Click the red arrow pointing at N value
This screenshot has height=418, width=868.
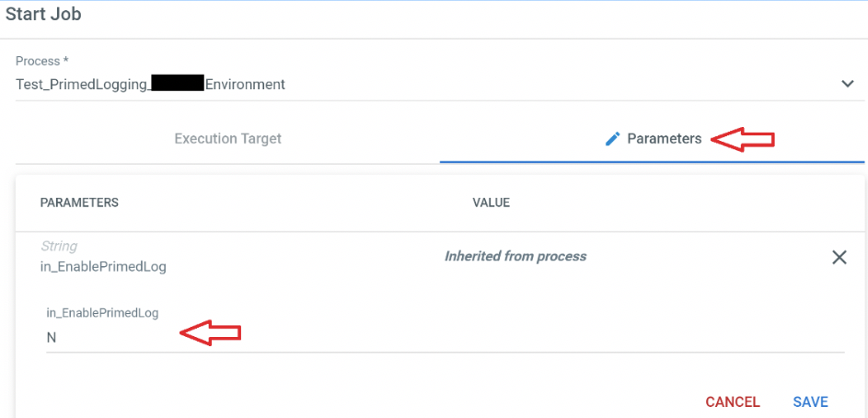pos(211,332)
